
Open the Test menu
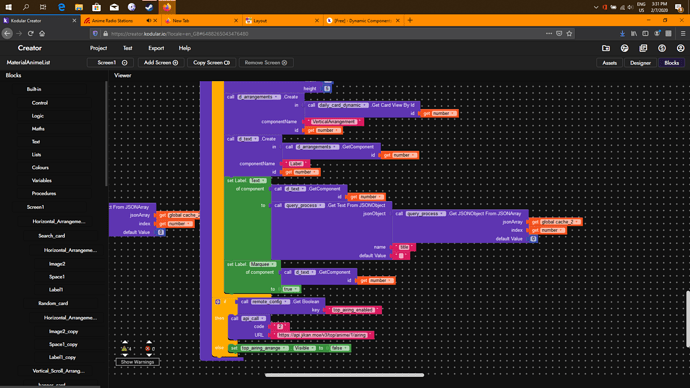(x=128, y=48)
